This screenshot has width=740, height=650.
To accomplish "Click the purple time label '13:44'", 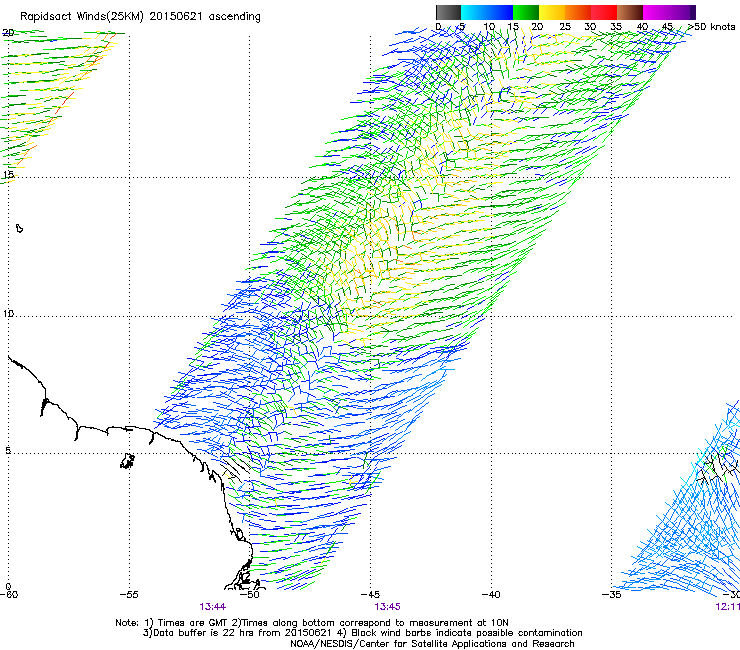I will (213, 607).
